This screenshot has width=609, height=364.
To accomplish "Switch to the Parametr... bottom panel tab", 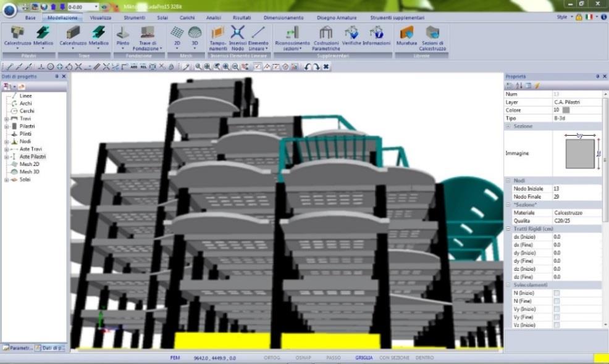I will [x=17, y=348].
